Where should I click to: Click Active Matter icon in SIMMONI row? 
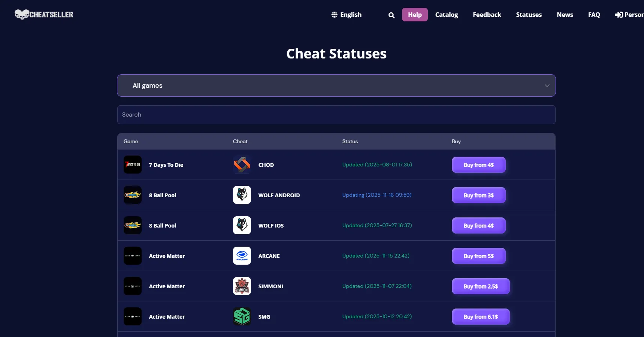[133, 286]
